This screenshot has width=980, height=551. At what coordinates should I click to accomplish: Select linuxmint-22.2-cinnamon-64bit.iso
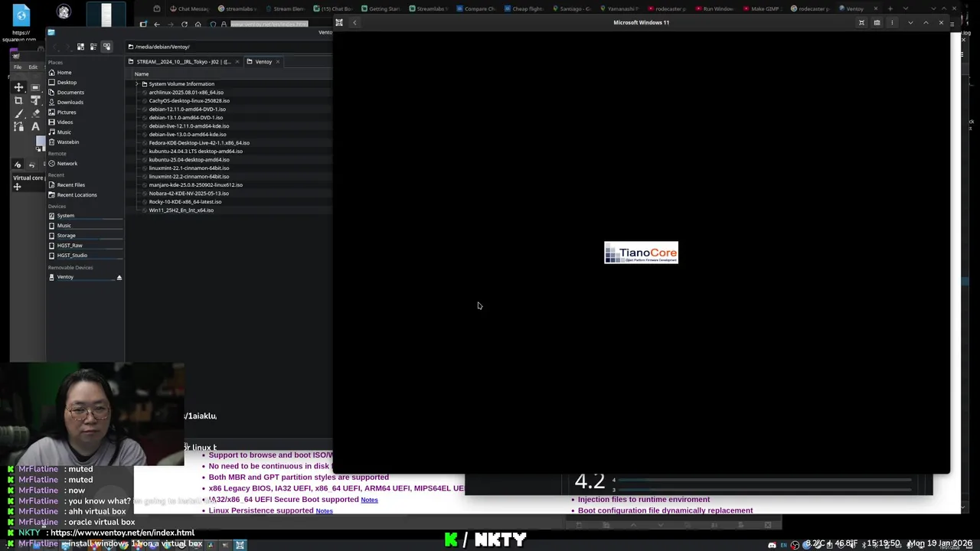(x=188, y=177)
